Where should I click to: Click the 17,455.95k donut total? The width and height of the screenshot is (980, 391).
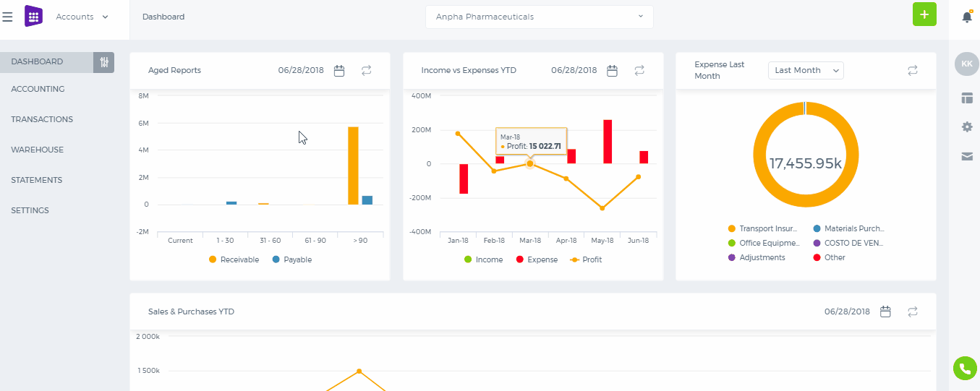806,163
